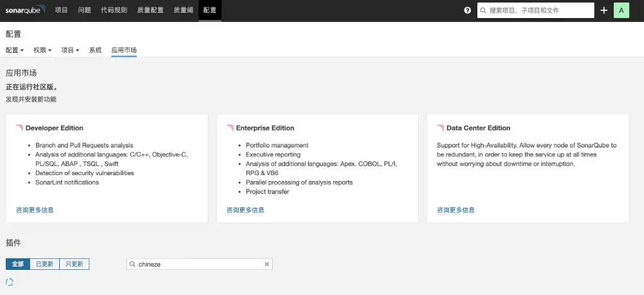Click the Enterprise Edition logo icon
This screenshot has height=295, width=644.
click(230, 128)
